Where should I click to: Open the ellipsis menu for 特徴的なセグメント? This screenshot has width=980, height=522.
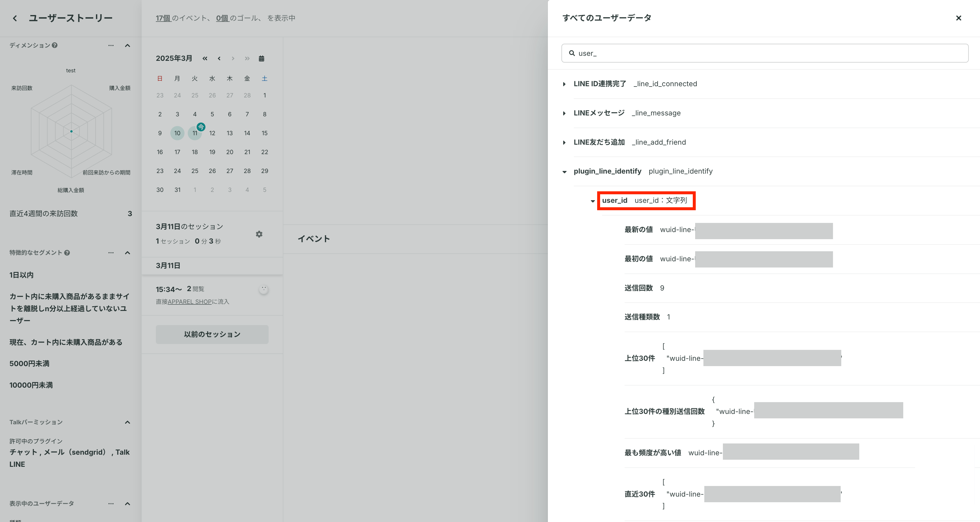click(x=111, y=253)
